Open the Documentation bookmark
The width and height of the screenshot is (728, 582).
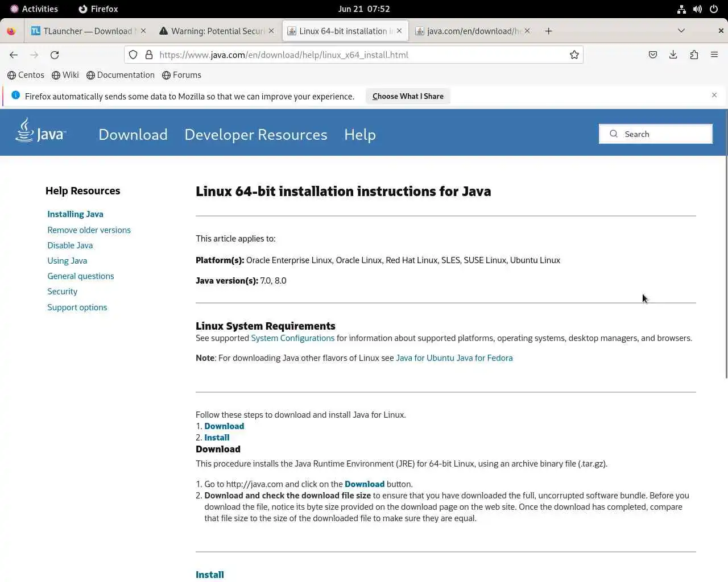coord(121,75)
